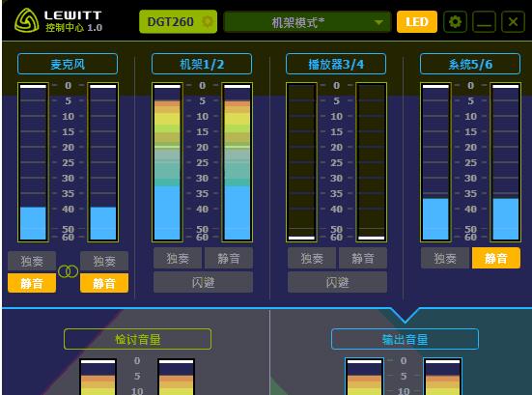Open settings via the gear icon
The image size is (532, 395).
pos(455,22)
